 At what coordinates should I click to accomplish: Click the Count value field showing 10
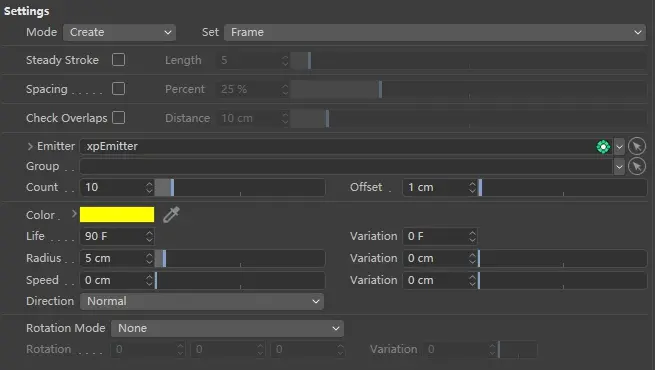click(x=112, y=187)
